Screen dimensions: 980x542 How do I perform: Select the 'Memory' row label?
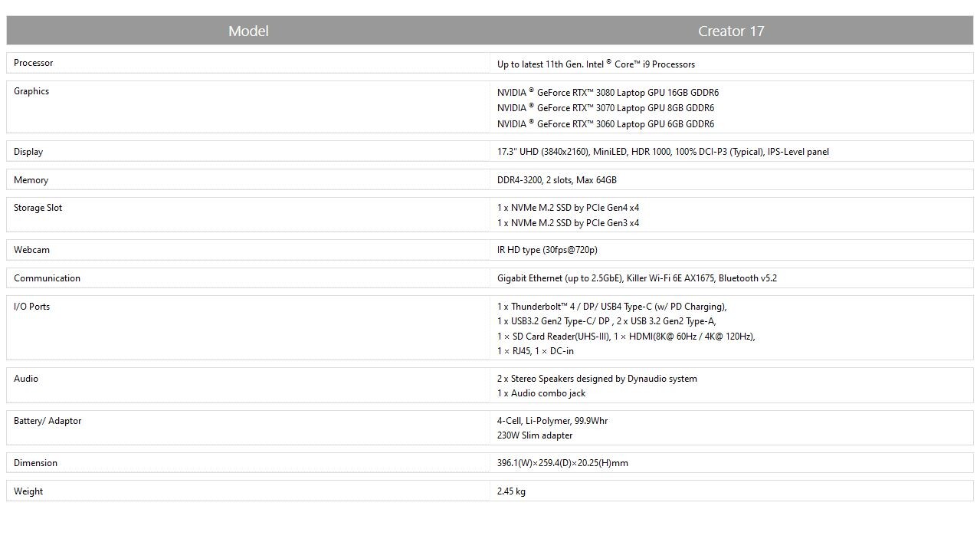coord(31,180)
